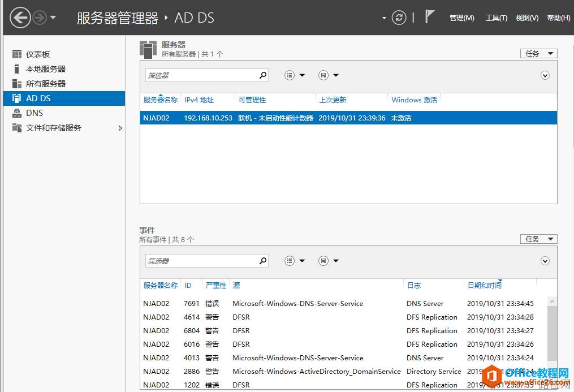Sort events by ID column

pyautogui.click(x=188, y=286)
